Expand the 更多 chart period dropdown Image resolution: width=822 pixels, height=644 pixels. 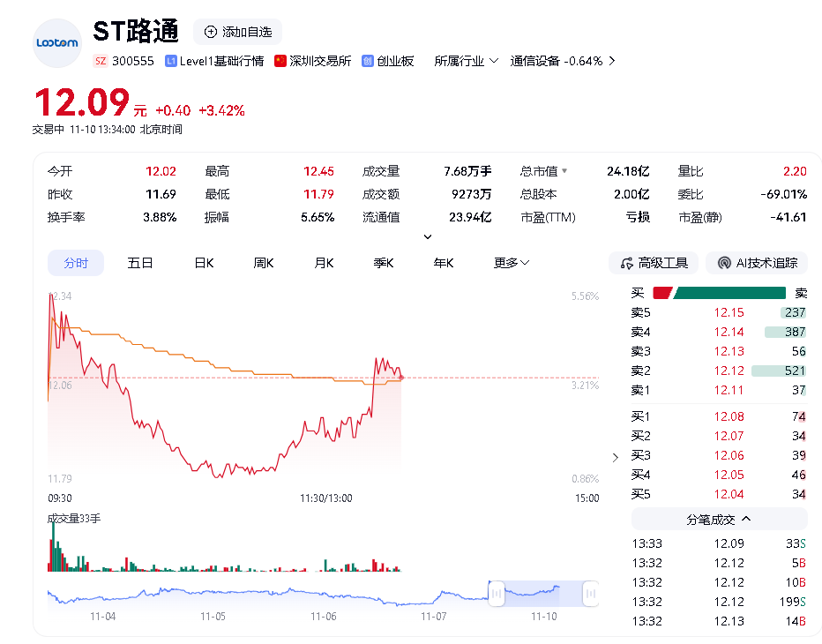click(x=512, y=263)
